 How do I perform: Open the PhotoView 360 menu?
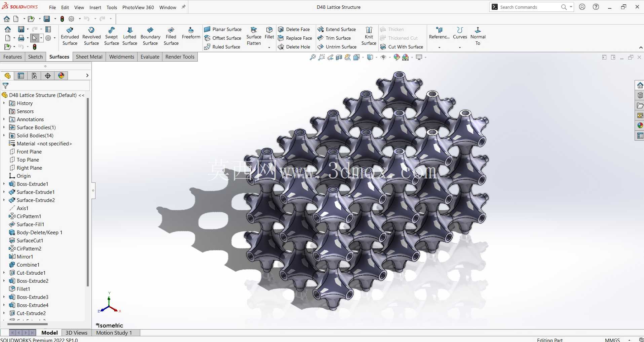tap(138, 7)
